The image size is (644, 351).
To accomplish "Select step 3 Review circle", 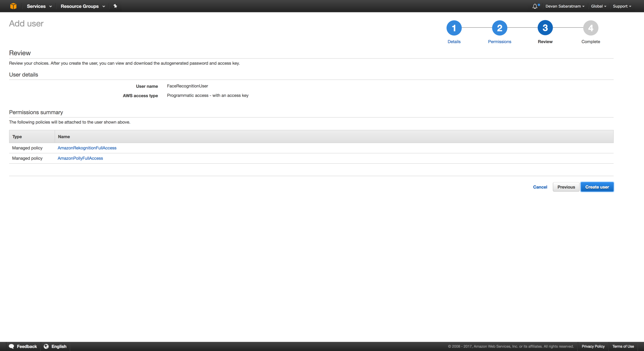I will (x=545, y=28).
